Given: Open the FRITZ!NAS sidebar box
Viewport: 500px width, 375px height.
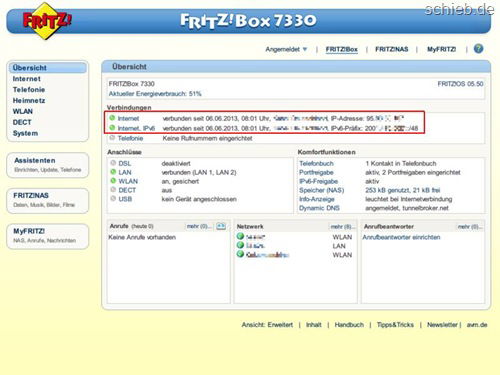Looking at the screenshot, I should pos(48,200).
